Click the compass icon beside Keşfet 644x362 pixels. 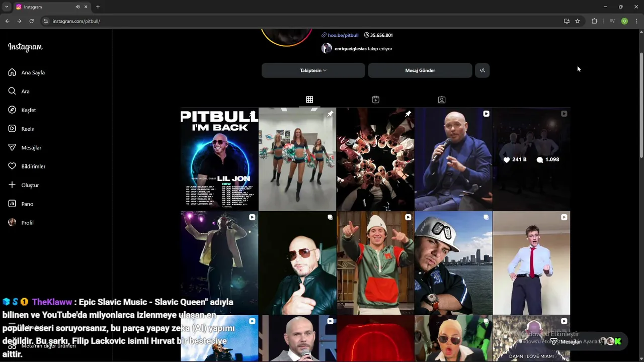12,110
